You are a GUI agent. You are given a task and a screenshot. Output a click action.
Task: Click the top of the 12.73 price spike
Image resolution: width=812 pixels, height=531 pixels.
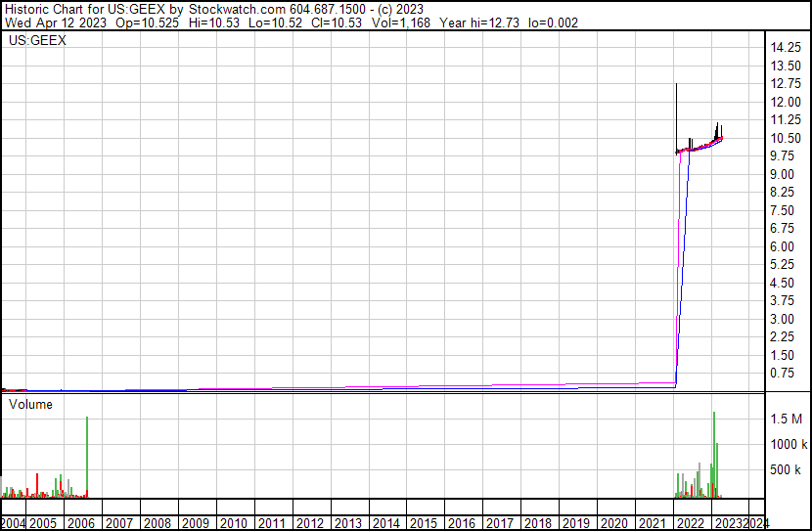click(x=676, y=85)
